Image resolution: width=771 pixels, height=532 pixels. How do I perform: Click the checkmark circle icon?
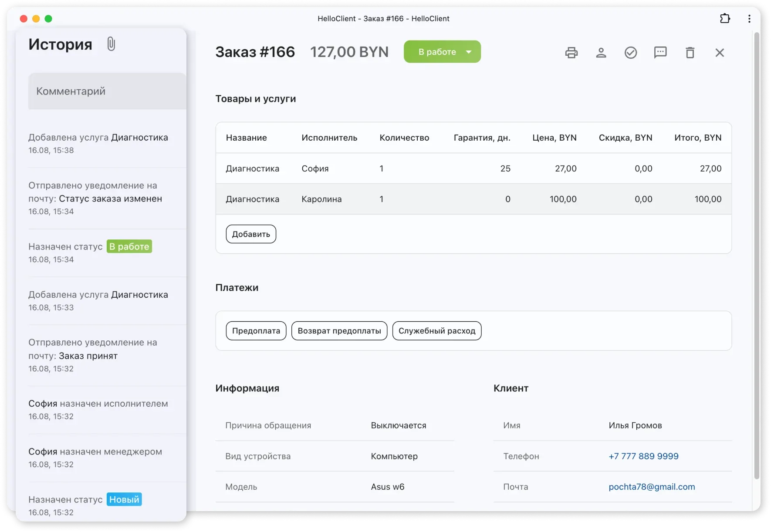(630, 53)
